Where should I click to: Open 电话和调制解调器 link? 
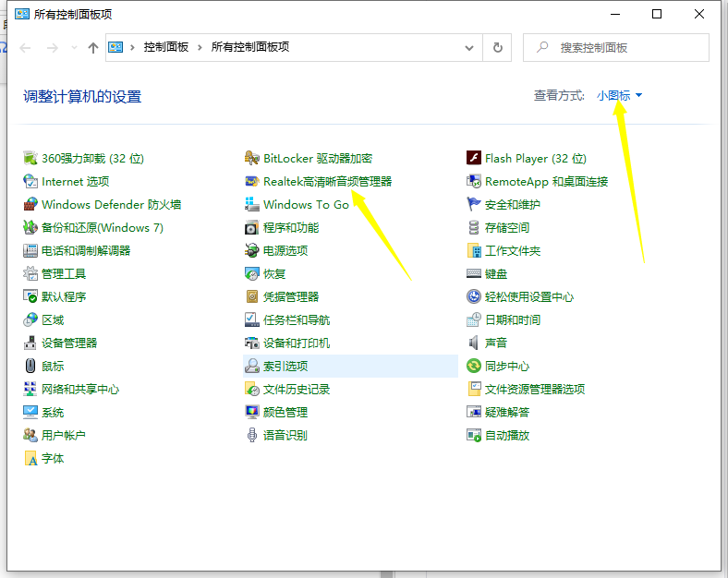[86, 251]
